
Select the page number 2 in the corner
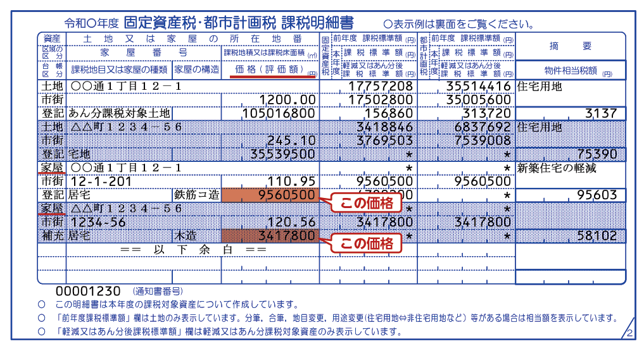(629, 333)
